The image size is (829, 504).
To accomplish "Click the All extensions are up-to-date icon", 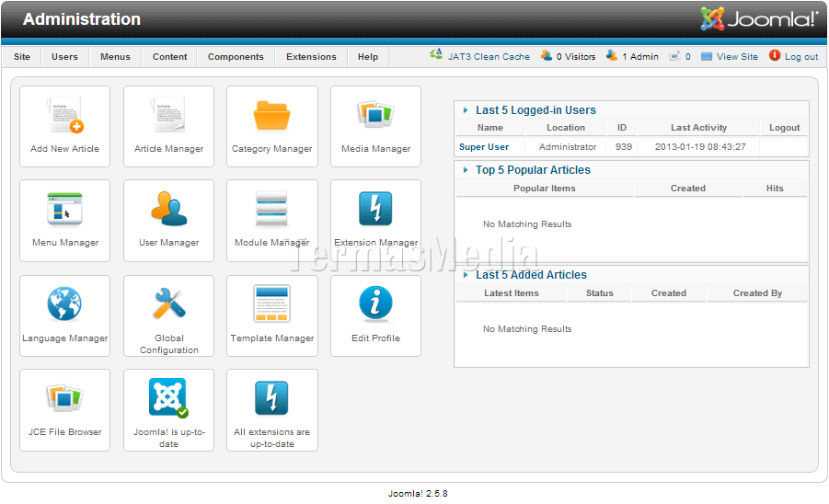I will (x=271, y=398).
